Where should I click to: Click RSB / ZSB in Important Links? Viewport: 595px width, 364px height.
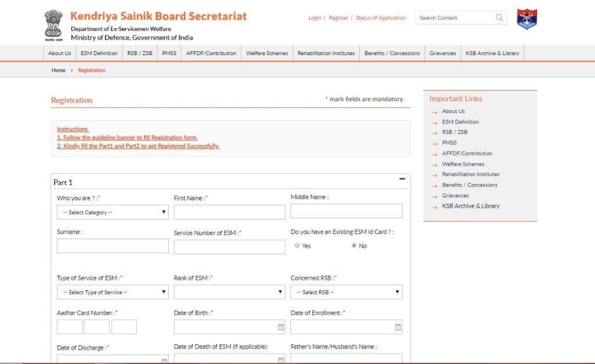point(454,132)
